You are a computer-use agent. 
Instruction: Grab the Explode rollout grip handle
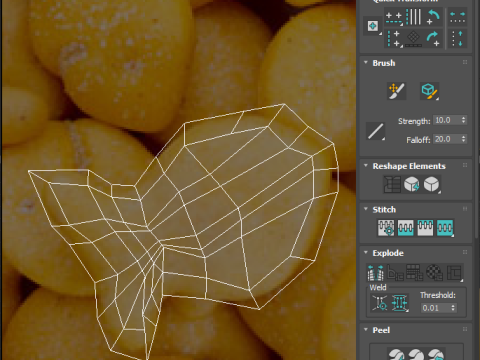465,253
